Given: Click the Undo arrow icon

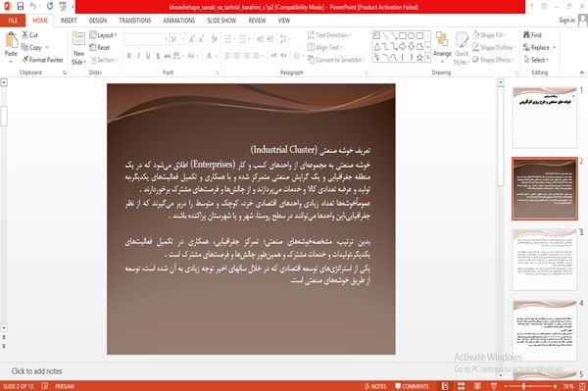Looking at the screenshot, I should pos(33,7).
